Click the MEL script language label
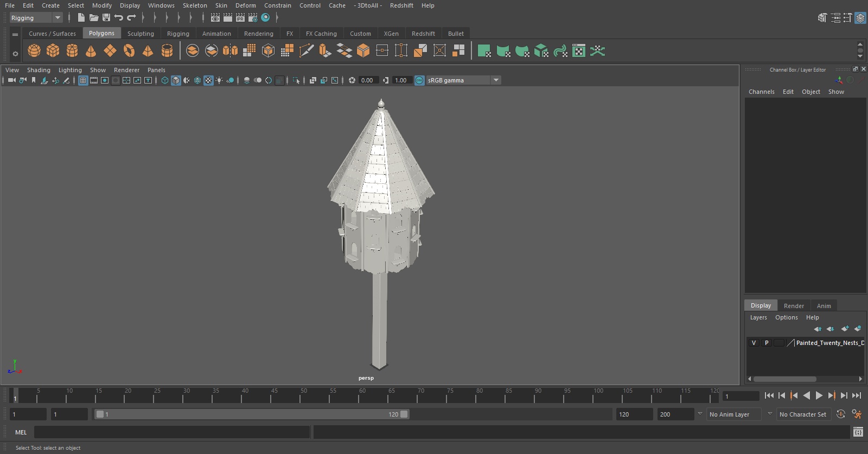This screenshot has height=454, width=868. coord(21,432)
